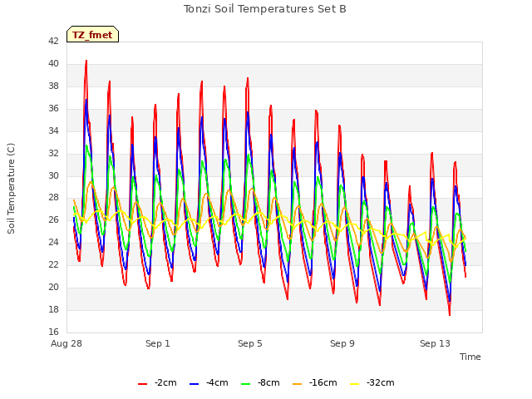Select the red -2cm legend swatch
The width and height of the screenshot is (532, 399).
142,384
